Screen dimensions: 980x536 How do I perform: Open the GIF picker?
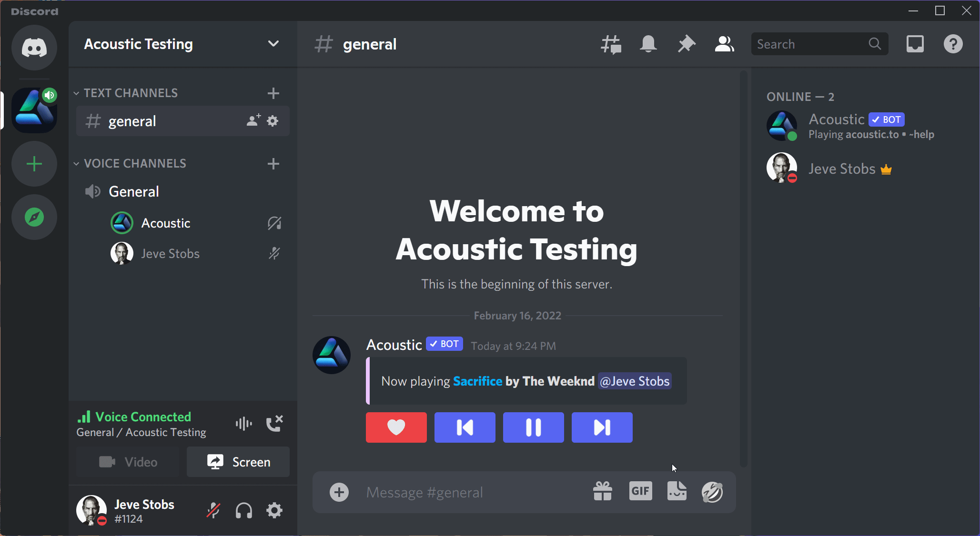click(640, 491)
